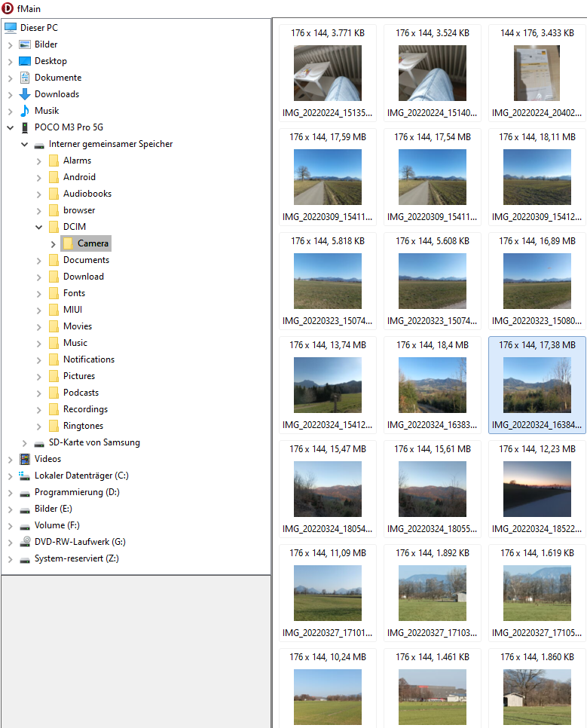The image size is (587, 728).
Task: Select the MIUI folder label
Action: click(73, 310)
